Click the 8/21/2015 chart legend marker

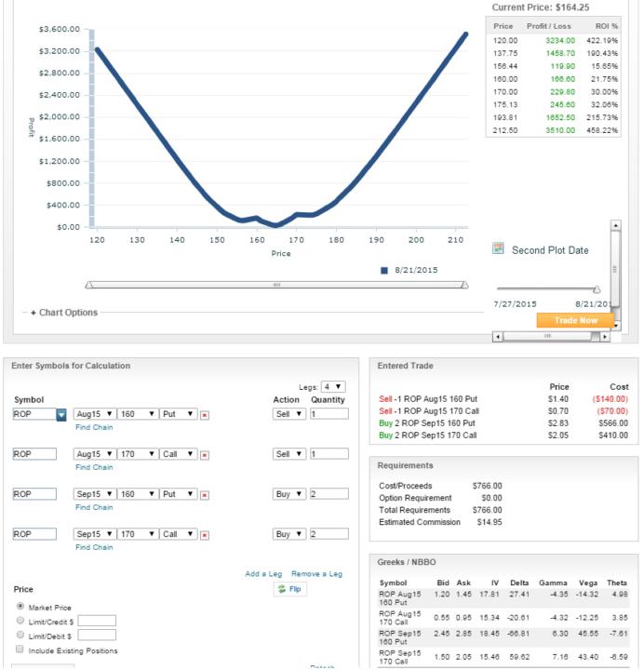click(383, 270)
